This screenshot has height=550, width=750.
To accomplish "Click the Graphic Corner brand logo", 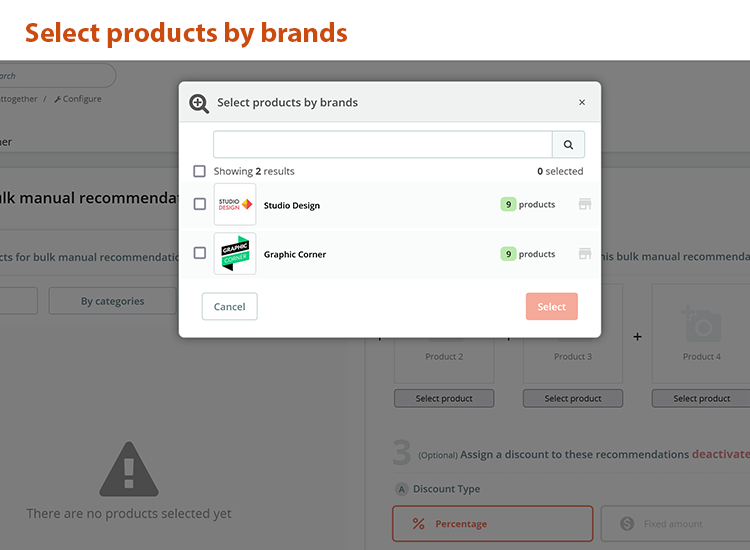I will pyautogui.click(x=235, y=254).
